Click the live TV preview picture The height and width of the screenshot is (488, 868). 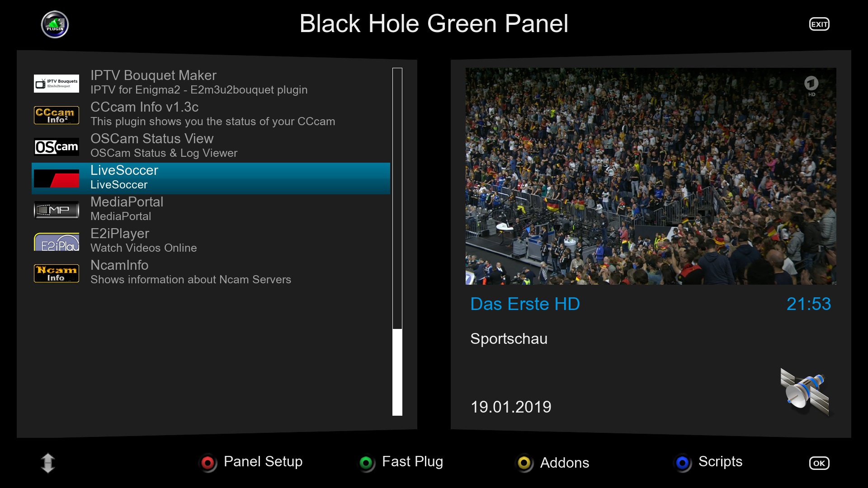[651, 176]
